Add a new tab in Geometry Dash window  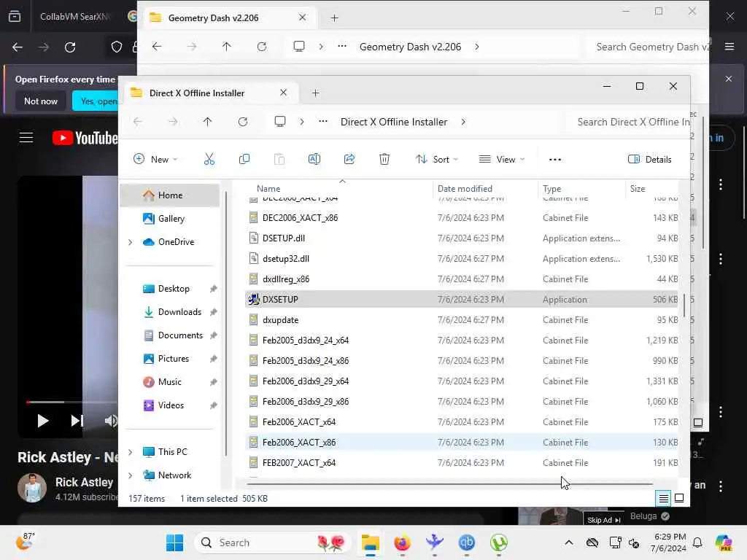(x=334, y=18)
